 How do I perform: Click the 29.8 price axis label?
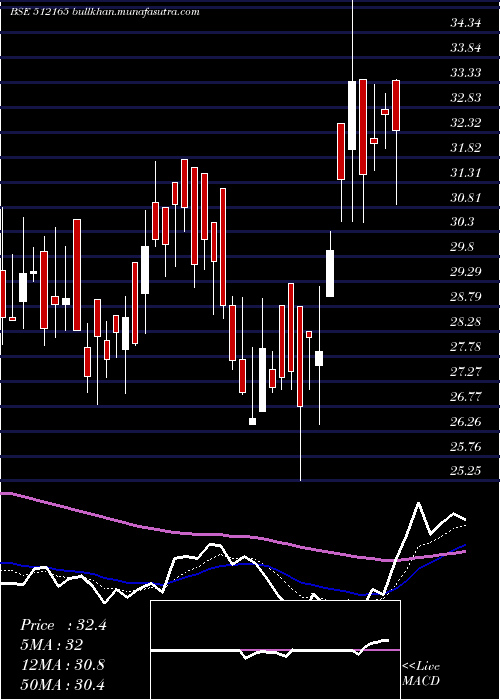tap(462, 247)
